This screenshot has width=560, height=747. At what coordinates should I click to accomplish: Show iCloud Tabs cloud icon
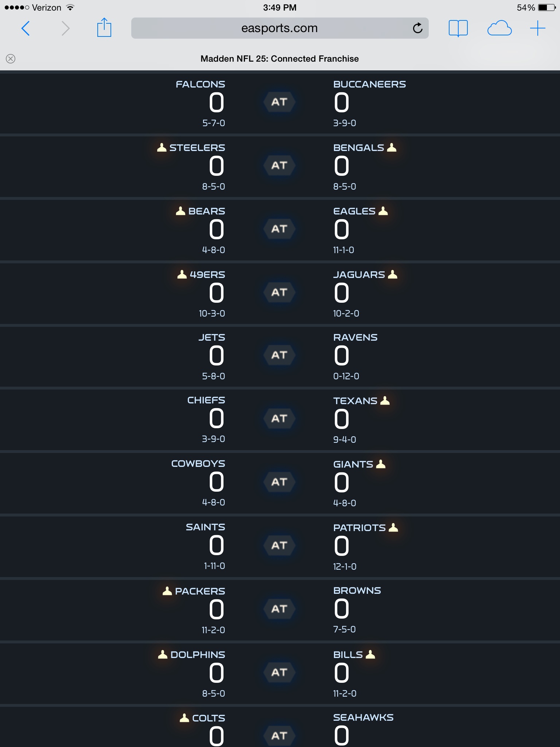tap(499, 28)
